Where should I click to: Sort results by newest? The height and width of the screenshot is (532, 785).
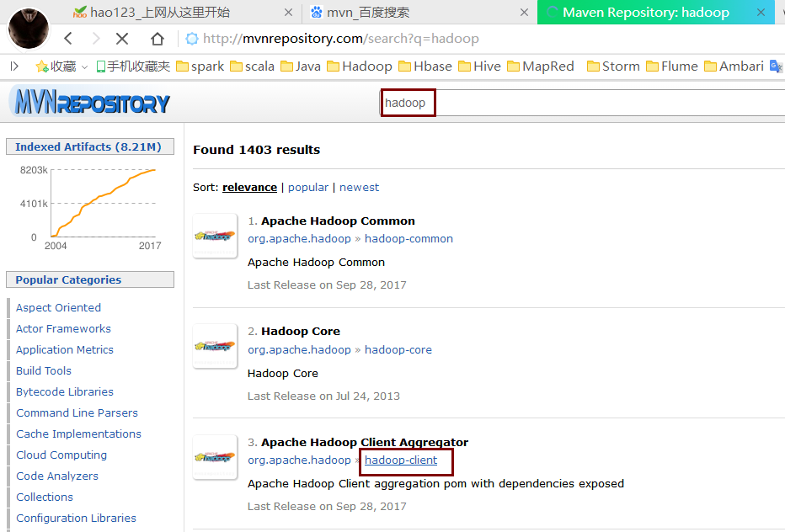point(359,187)
